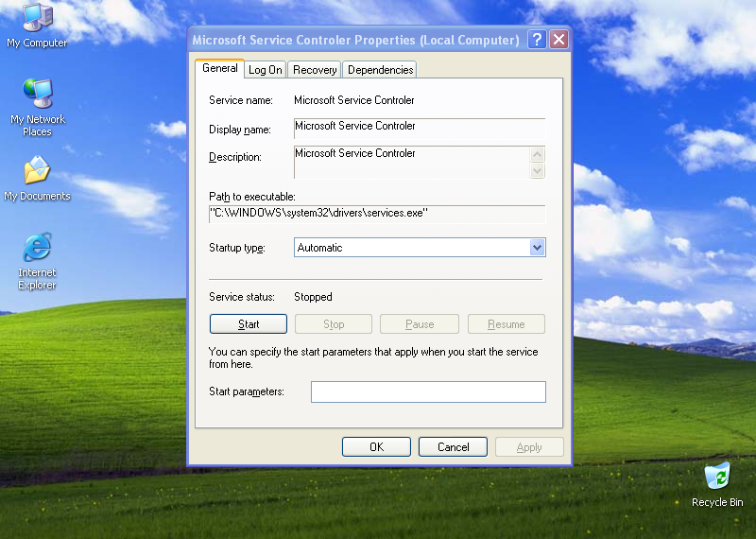Click the greyed Pause button

click(420, 323)
